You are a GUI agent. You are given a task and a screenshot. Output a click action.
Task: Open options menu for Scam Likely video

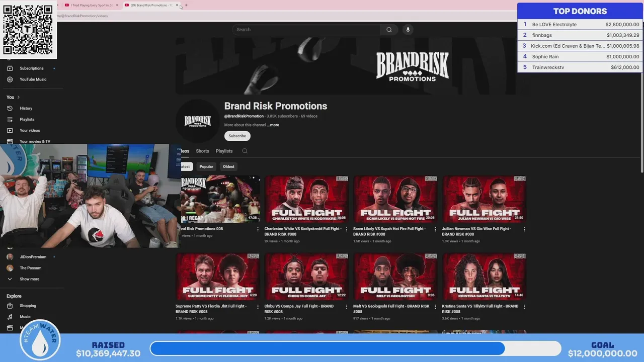click(x=435, y=229)
